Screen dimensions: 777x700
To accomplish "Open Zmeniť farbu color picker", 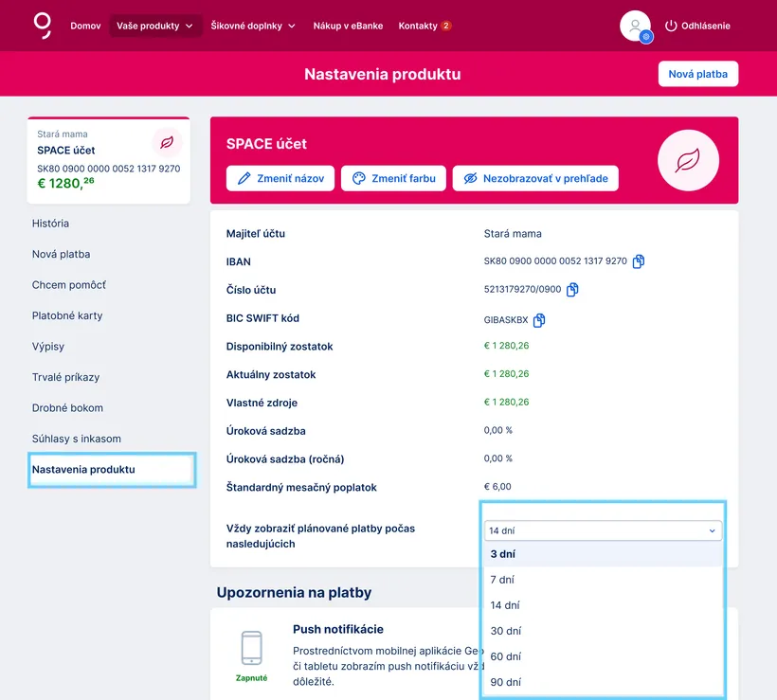I will [393, 178].
